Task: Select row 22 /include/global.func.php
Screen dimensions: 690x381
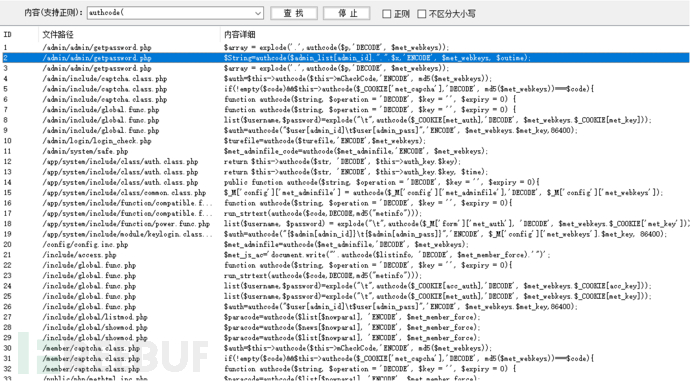Action: 89,265
